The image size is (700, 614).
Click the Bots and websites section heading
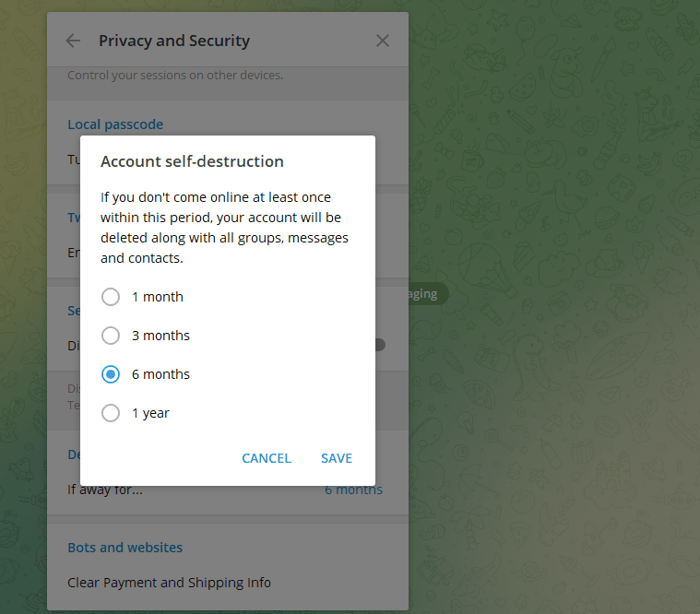click(x=125, y=548)
